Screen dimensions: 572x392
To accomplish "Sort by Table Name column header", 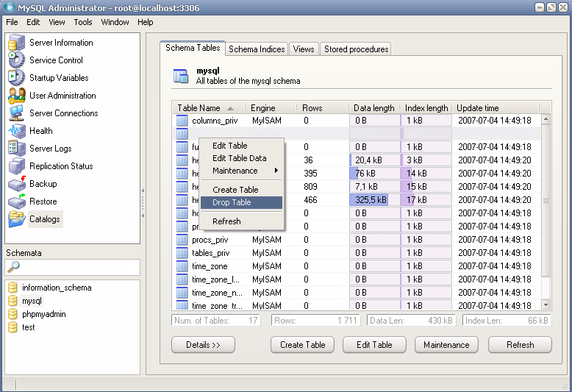I will pos(209,108).
